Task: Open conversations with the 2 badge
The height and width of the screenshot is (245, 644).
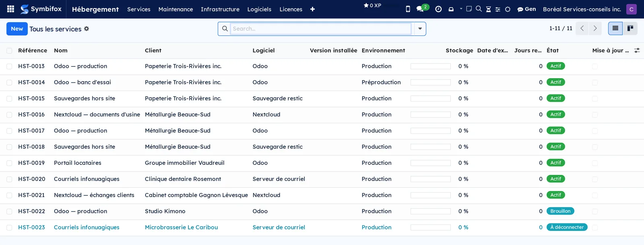Action: [422, 8]
